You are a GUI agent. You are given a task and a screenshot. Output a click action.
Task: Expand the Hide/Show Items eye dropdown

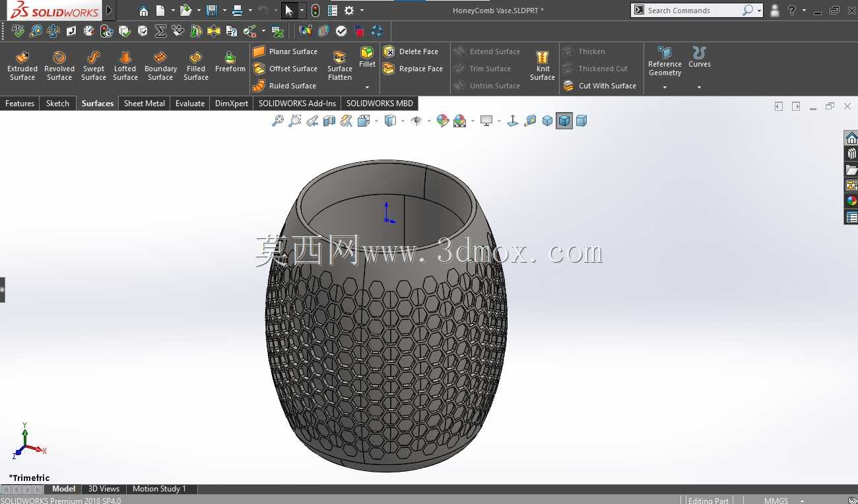pos(429,121)
